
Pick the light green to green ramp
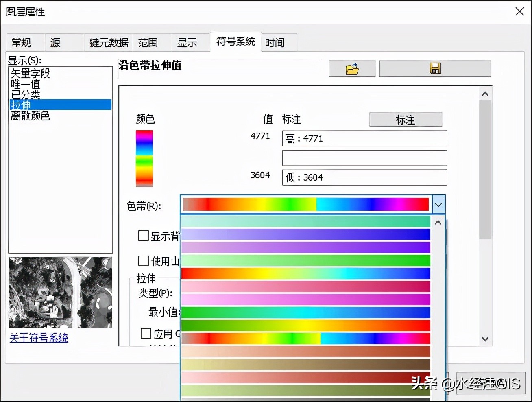point(305,260)
